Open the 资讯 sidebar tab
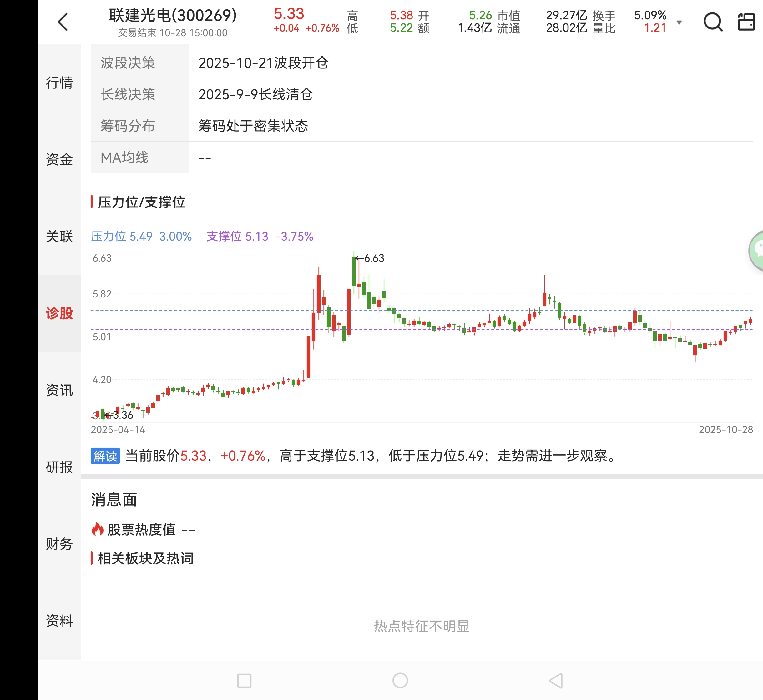This screenshot has width=763, height=700. [59, 390]
